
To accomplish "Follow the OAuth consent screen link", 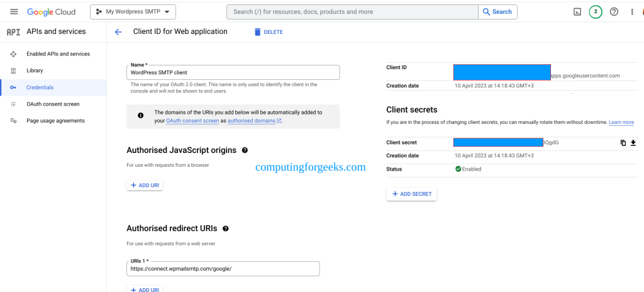I will [192, 121].
